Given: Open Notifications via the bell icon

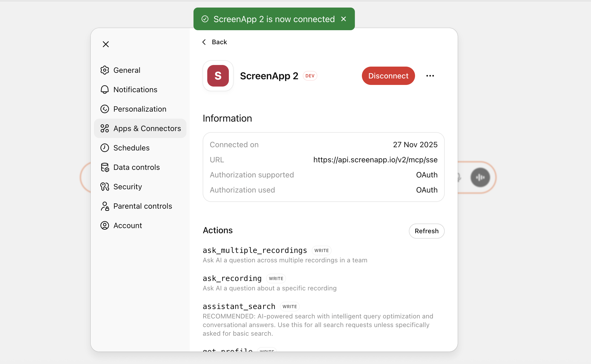Looking at the screenshot, I should point(105,89).
